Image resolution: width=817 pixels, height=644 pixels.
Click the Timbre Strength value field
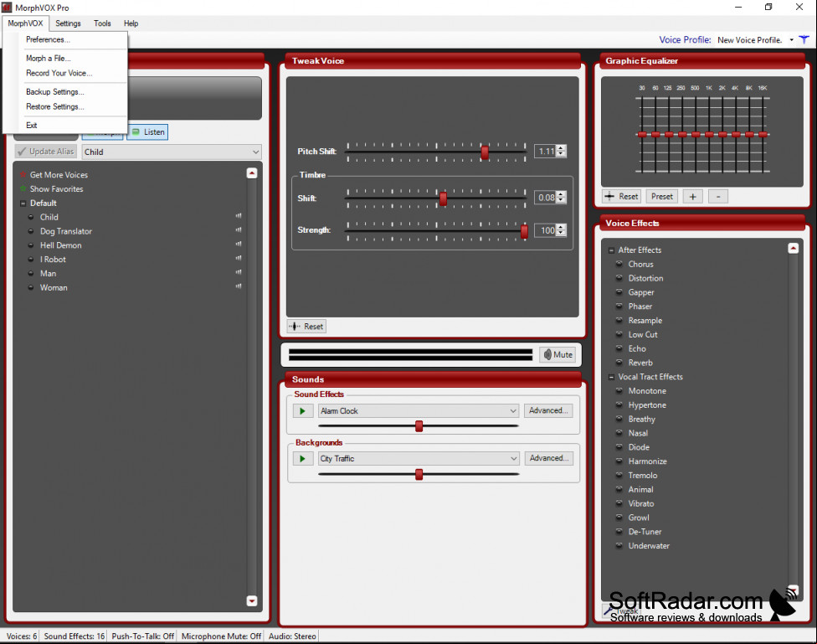546,230
